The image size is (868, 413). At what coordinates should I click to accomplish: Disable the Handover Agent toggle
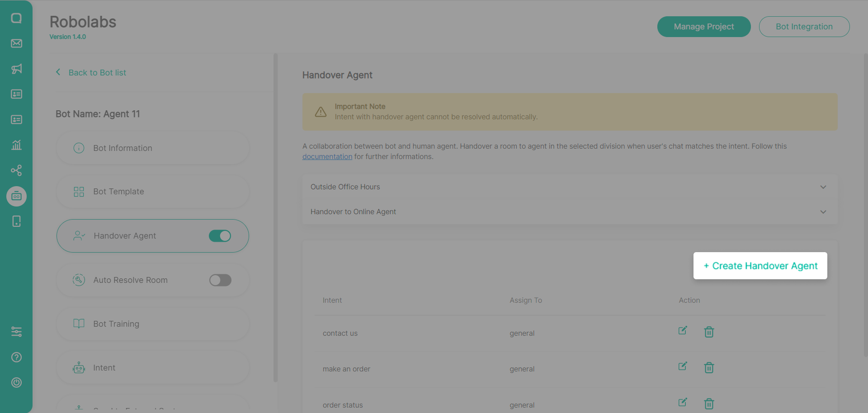220,235
